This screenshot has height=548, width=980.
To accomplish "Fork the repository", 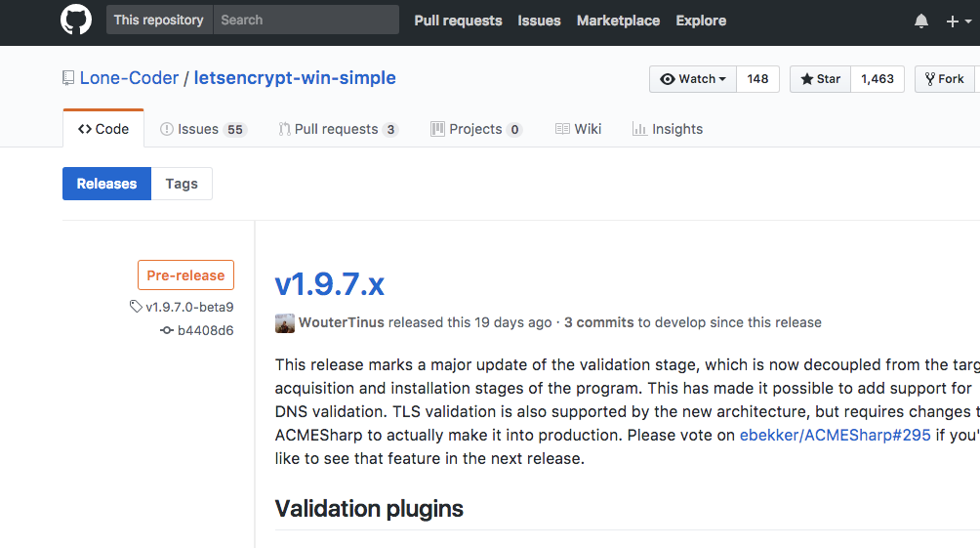I will pos(945,79).
